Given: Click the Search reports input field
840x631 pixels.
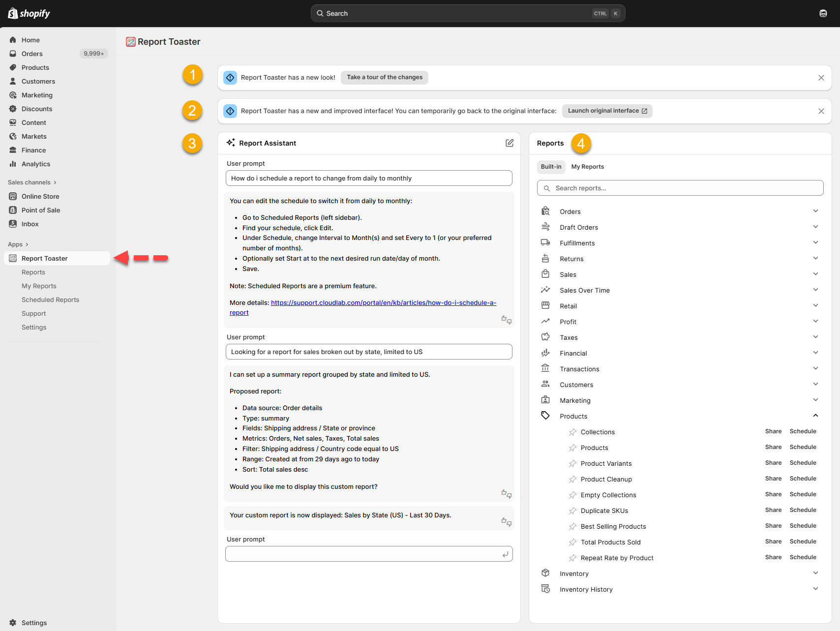Looking at the screenshot, I should 680,188.
